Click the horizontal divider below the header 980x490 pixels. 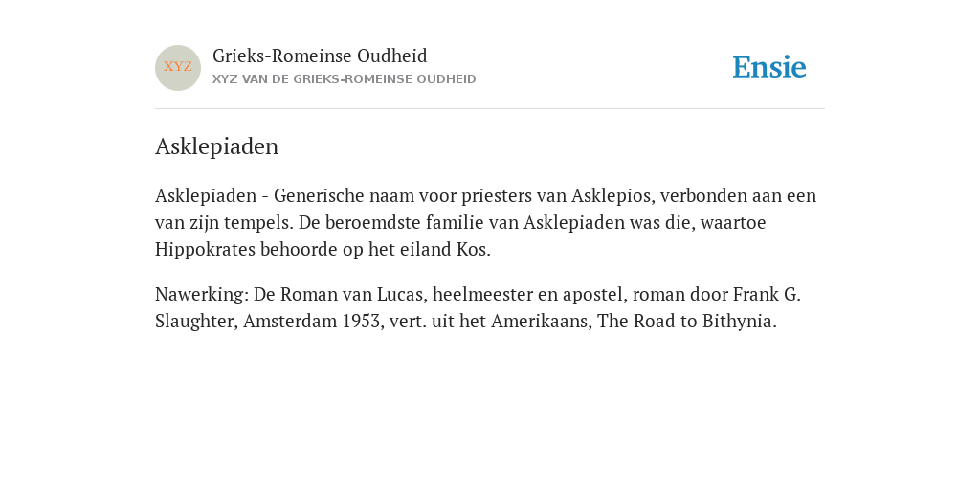490,109
